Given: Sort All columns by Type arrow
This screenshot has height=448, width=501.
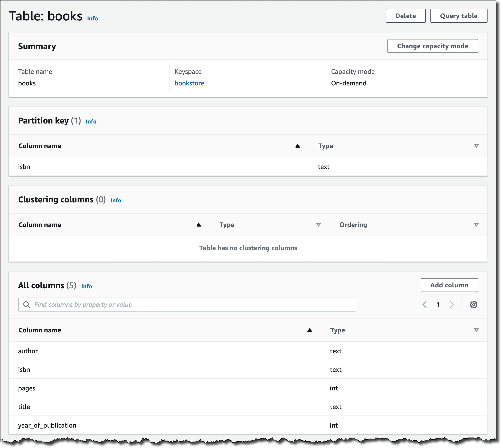Looking at the screenshot, I should tap(476, 330).
